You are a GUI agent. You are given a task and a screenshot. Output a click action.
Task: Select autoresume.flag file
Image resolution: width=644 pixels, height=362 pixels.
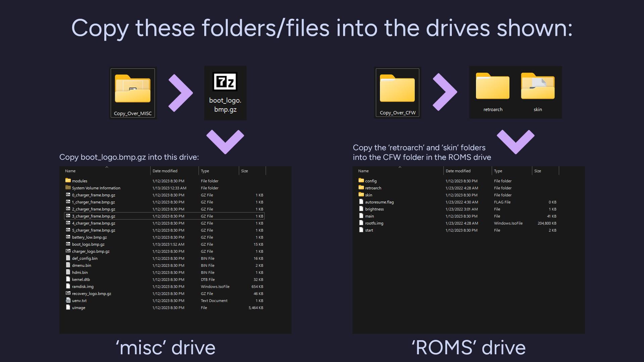[x=458, y=202]
